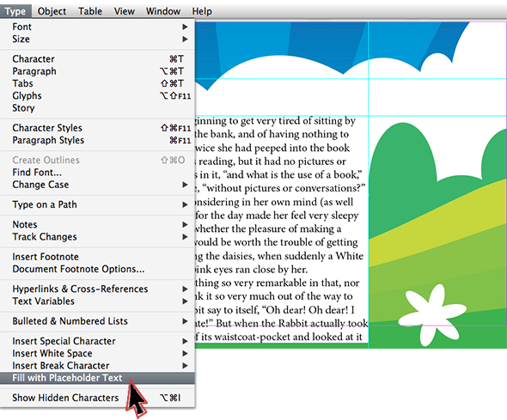Open the Window menu
The image size is (507, 420).
[163, 11]
